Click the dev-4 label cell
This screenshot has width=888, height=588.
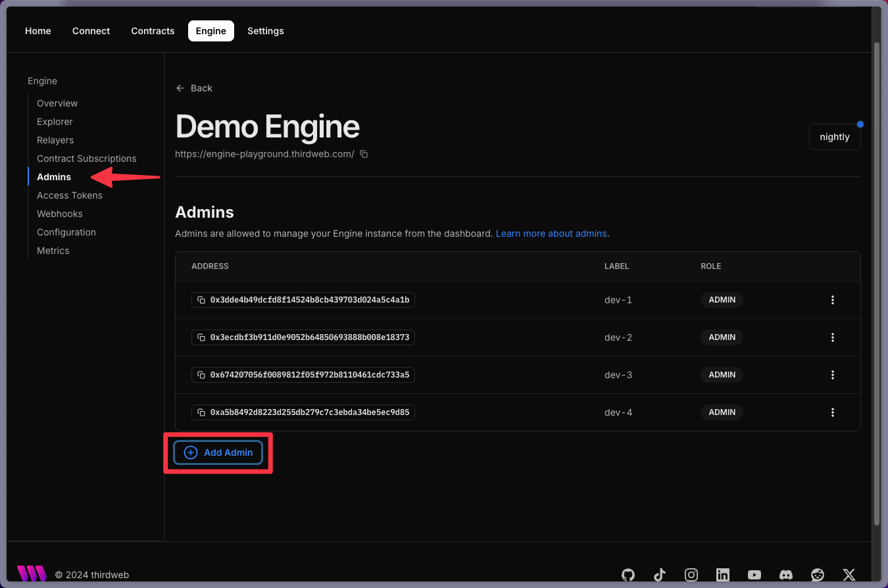(618, 412)
